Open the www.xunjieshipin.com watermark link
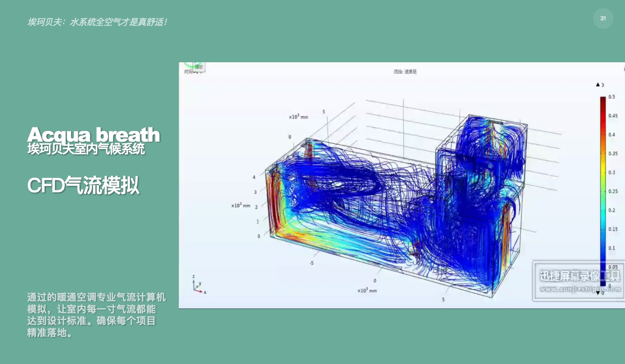Viewport: 625px width, 364px height. (580, 289)
